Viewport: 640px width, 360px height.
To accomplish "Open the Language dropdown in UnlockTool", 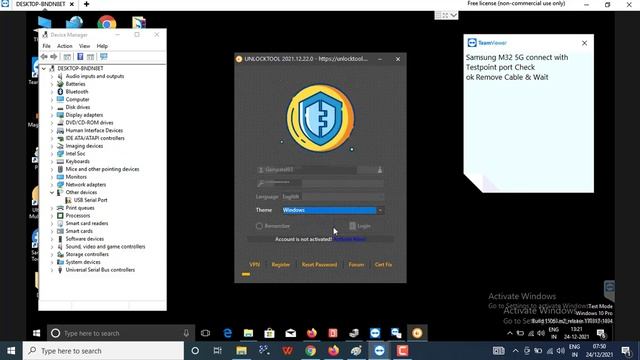I will [332, 197].
